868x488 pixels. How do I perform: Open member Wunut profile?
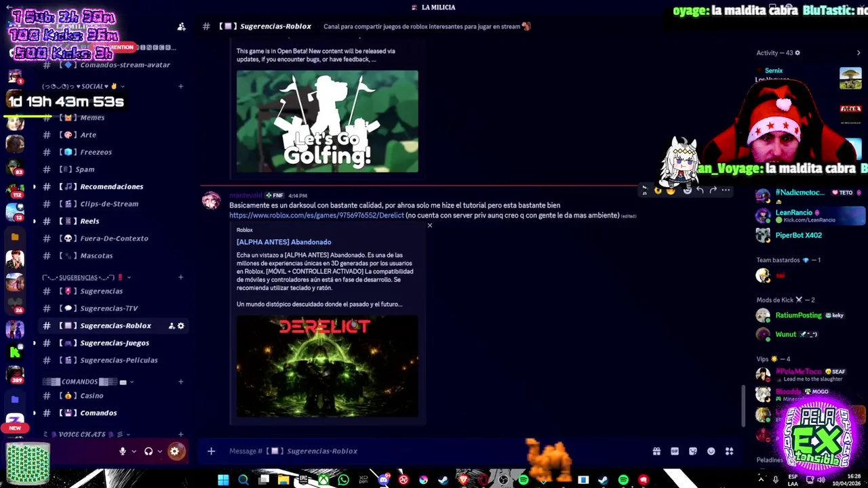[810, 334]
